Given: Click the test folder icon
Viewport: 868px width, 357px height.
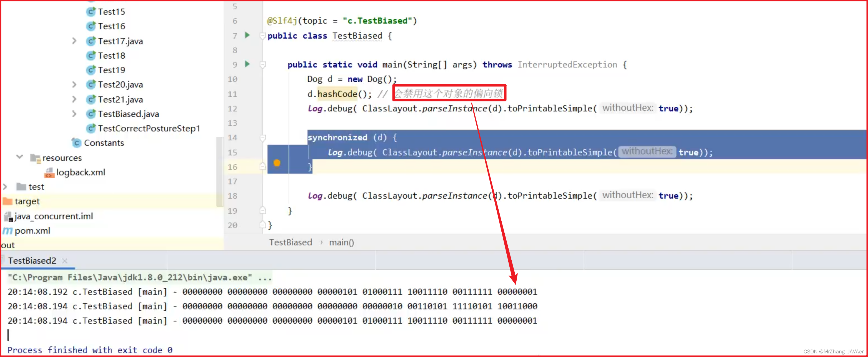Looking at the screenshot, I should point(21,187).
